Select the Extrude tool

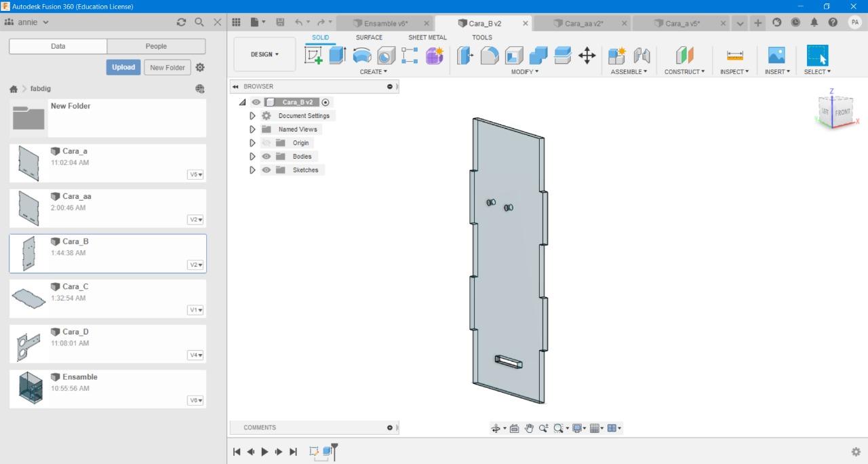(x=337, y=56)
